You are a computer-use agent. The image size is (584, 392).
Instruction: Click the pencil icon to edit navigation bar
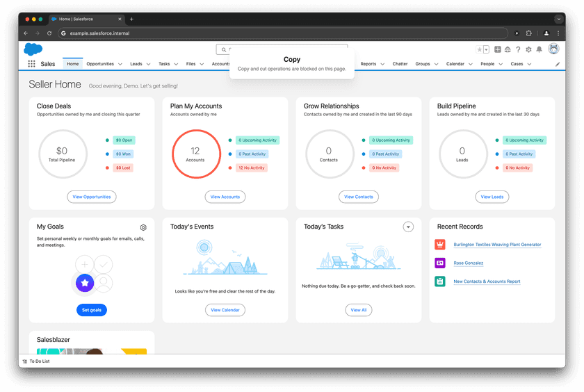click(557, 64)
